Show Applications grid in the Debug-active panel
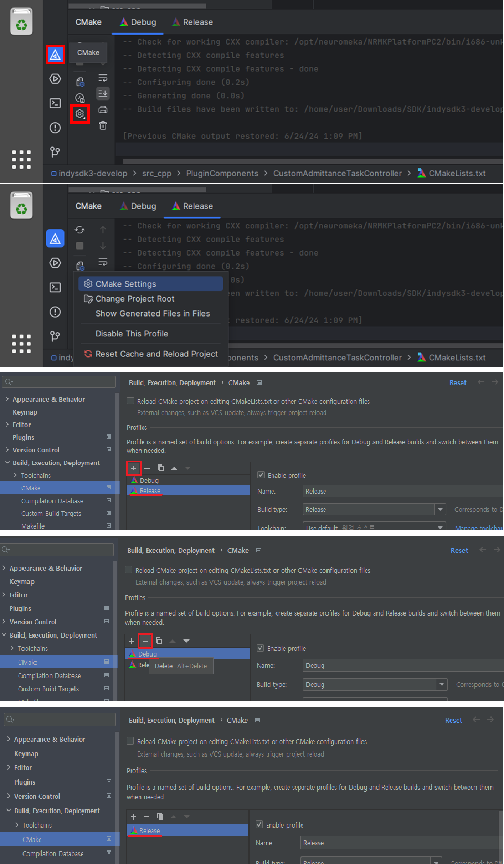The height and width of the screenshot is (864, 504). 21,159
